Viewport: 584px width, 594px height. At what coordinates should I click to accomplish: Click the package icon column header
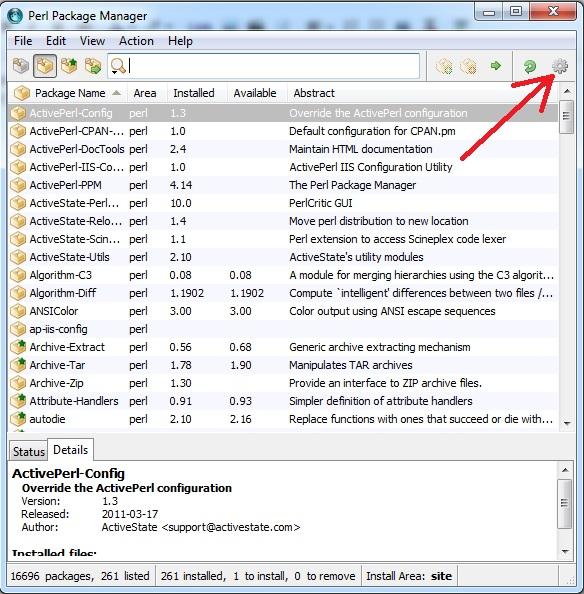click(x=22, y=93)
